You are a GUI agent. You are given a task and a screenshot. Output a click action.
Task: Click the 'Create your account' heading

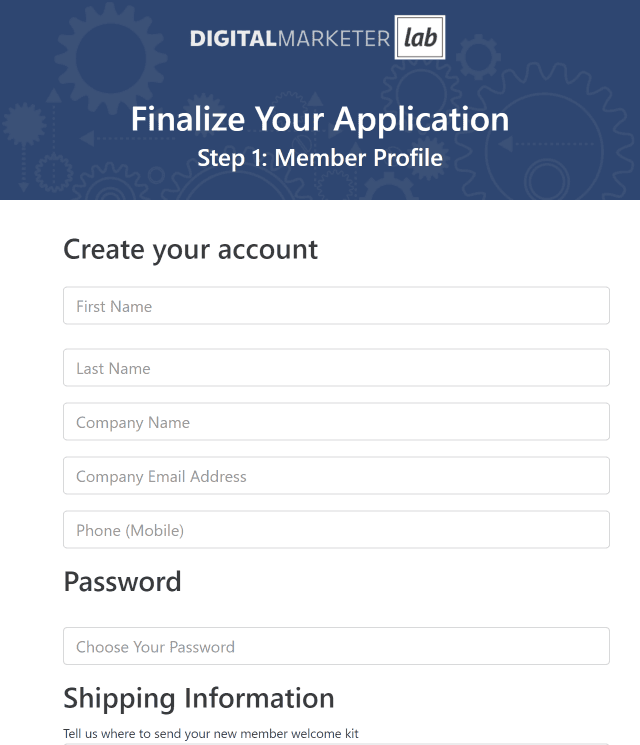tap(190, 249)
